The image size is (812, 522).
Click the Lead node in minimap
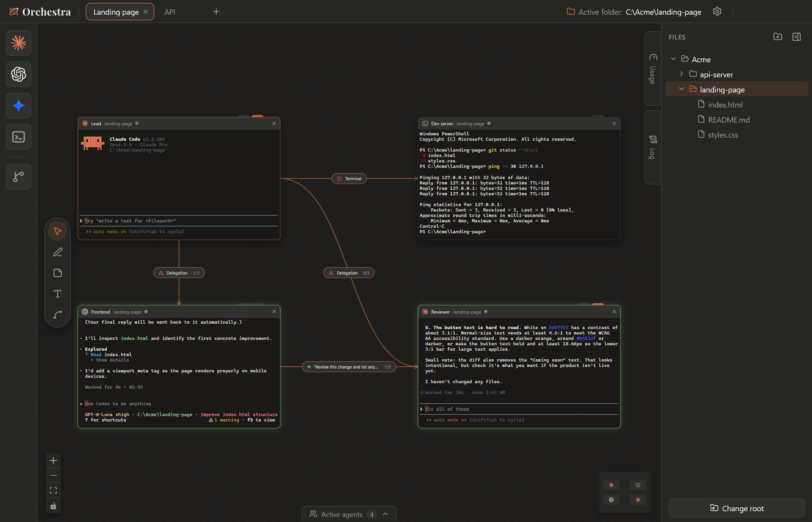coord(611,485)
